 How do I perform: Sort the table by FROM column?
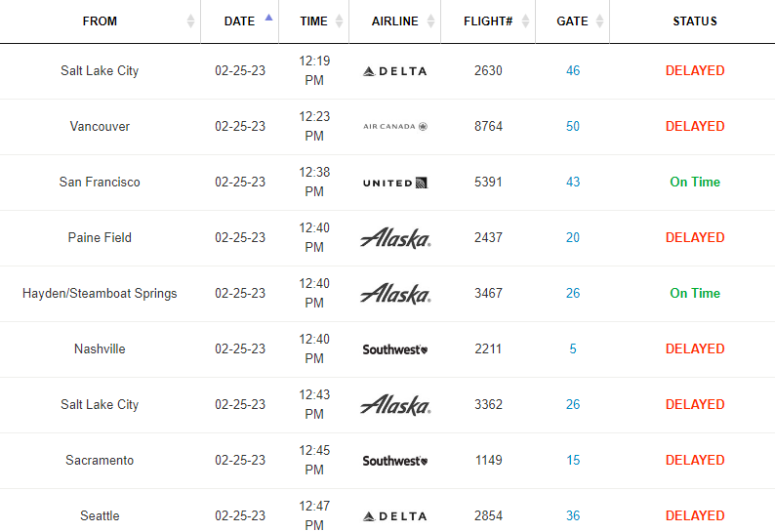pyautogui.click(x=100, y=21)
